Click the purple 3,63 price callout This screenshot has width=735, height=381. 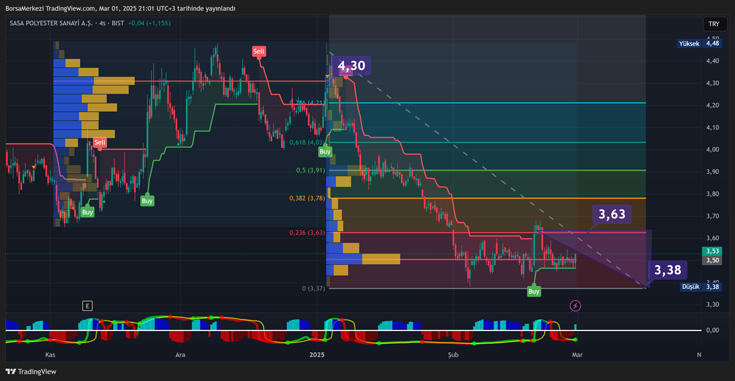[x=612, y=214]
